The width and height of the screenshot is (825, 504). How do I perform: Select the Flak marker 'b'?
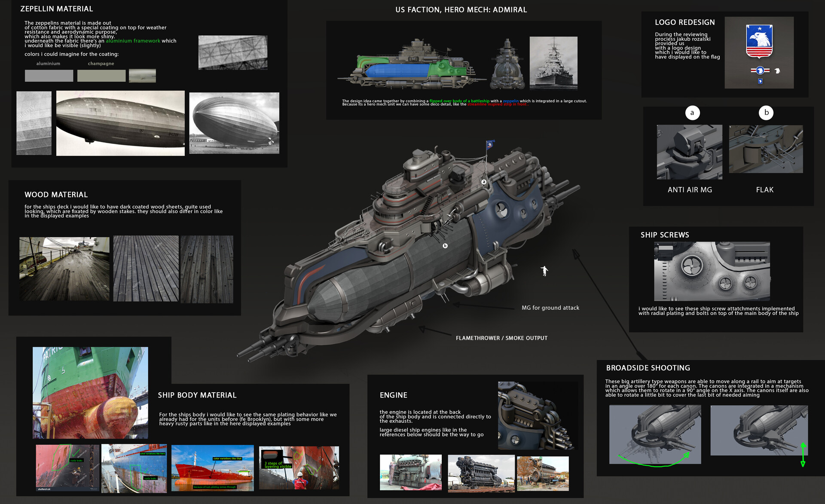[x=766, y=113]
